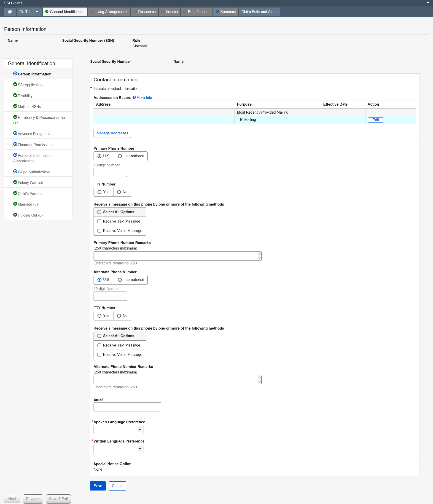Expand Spoken Language Preference dropdown
The width and height of the screenshot is (433, 504).
[x=140, y=429]
